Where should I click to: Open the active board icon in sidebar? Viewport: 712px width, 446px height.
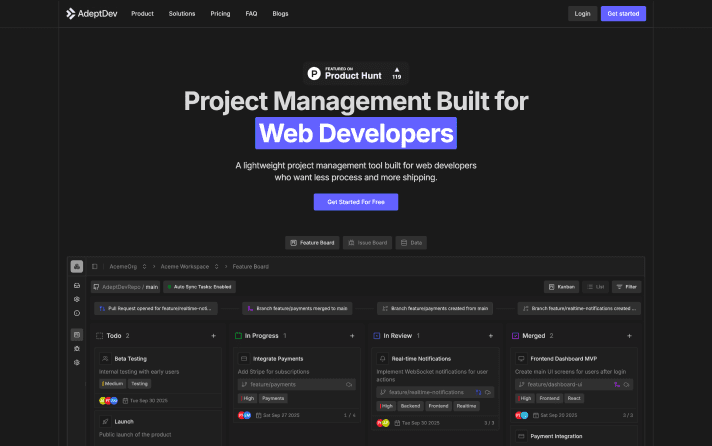click(77, 335)
